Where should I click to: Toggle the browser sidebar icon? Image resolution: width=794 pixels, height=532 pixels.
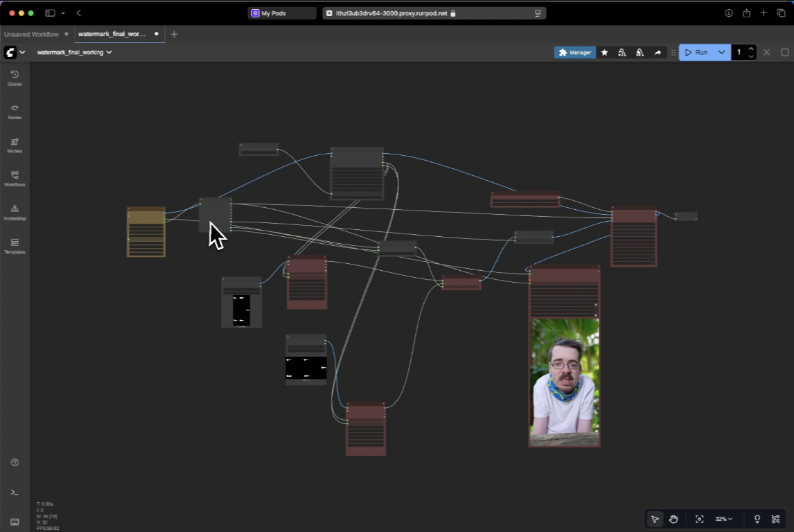50,13
